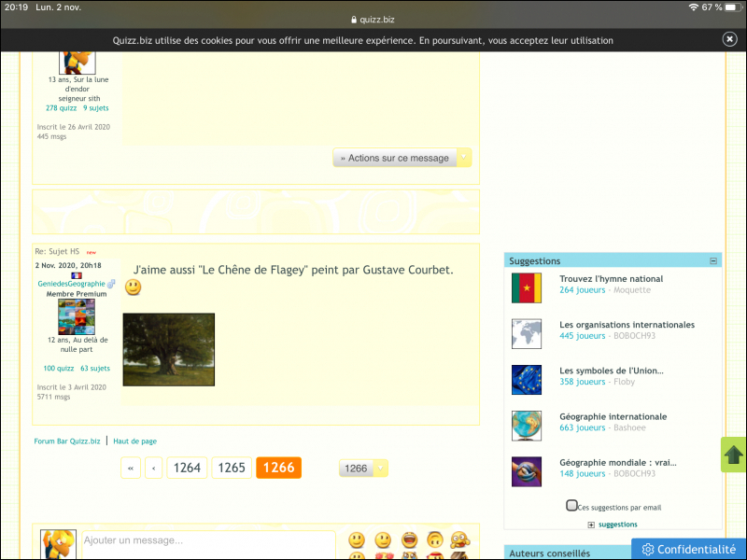The image size is (747, 560).
Task: Open the Cameroon flag quiz thumbnail
Action: [x=527, y=287]
